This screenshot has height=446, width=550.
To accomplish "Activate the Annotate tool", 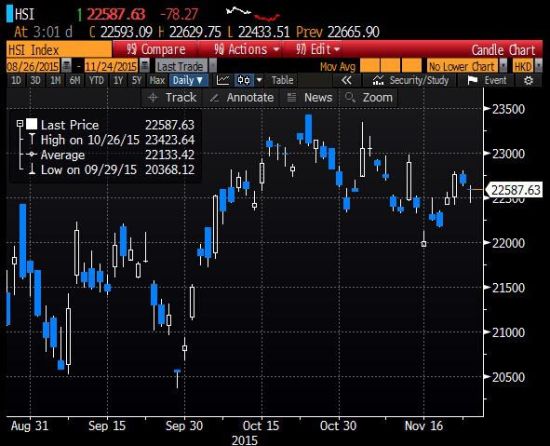I will (241, 97).
